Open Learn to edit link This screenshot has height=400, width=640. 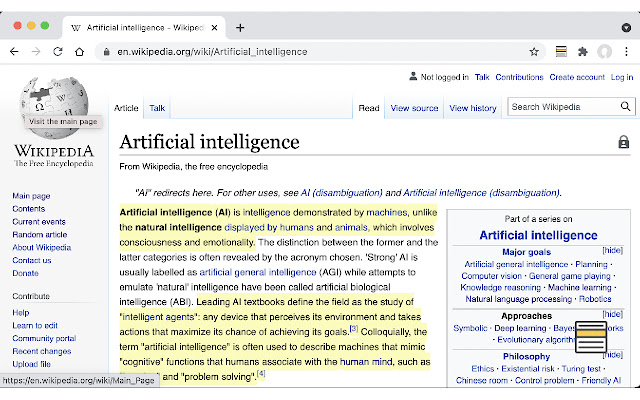tap(35, 325)
